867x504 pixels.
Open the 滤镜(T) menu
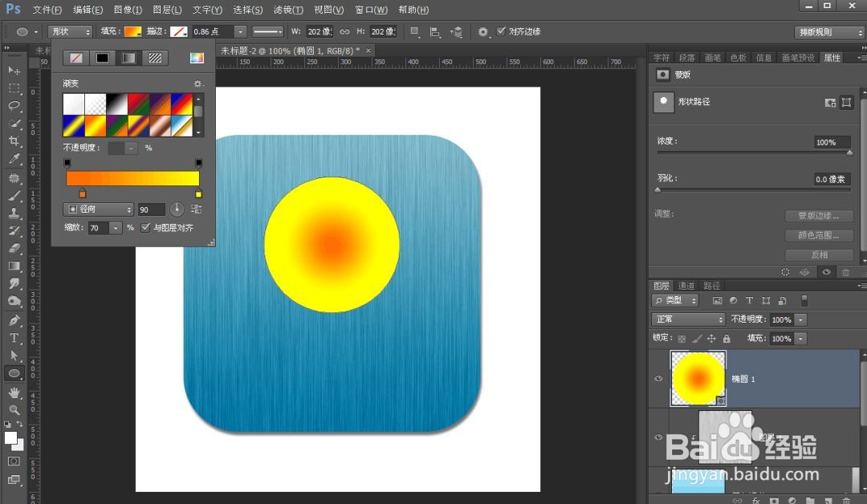point(288,10)
